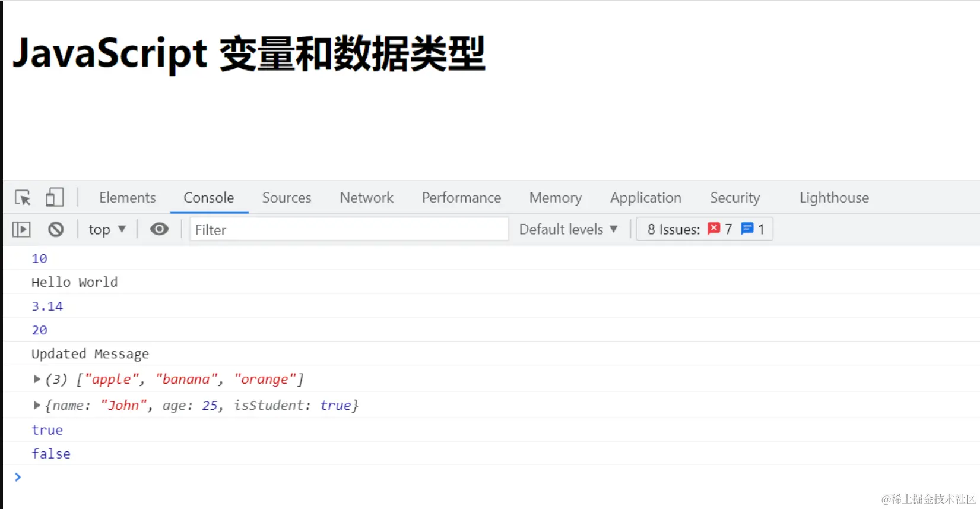
Task: Click the JavaScript page heading
Action: click(x=249, y=53)
